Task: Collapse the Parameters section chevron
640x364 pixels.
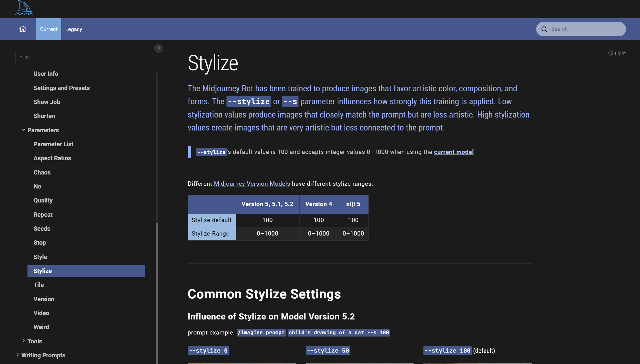Action: coord(23,130)
